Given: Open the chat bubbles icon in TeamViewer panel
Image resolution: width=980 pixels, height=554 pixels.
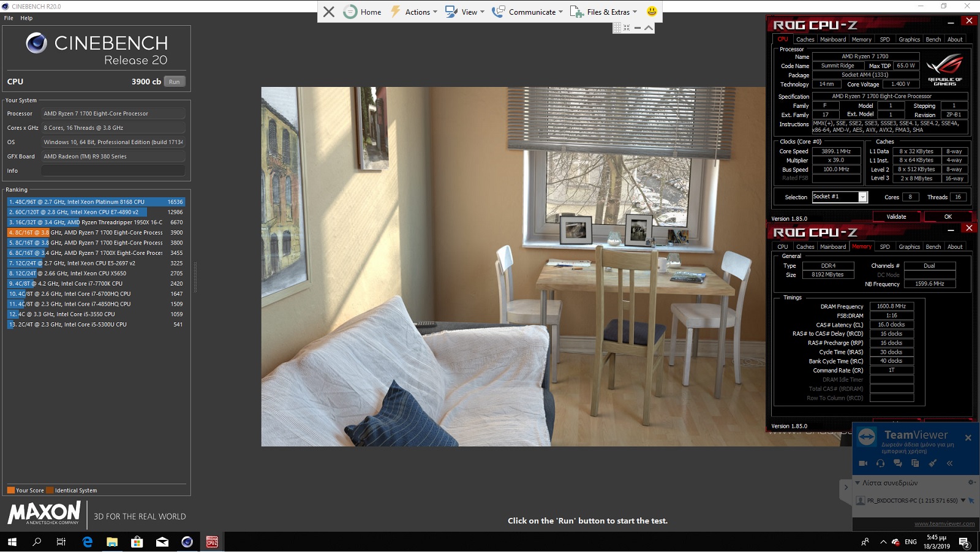Looking at the screenshot, I should click(897, 463).
